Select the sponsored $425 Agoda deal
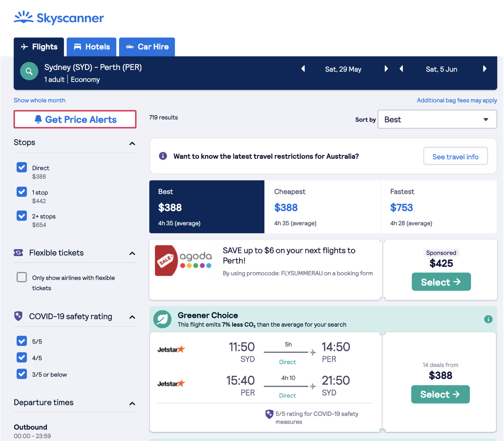Image resolution: width=504 pixels, height=441 pixels. (x=441, y=282)
